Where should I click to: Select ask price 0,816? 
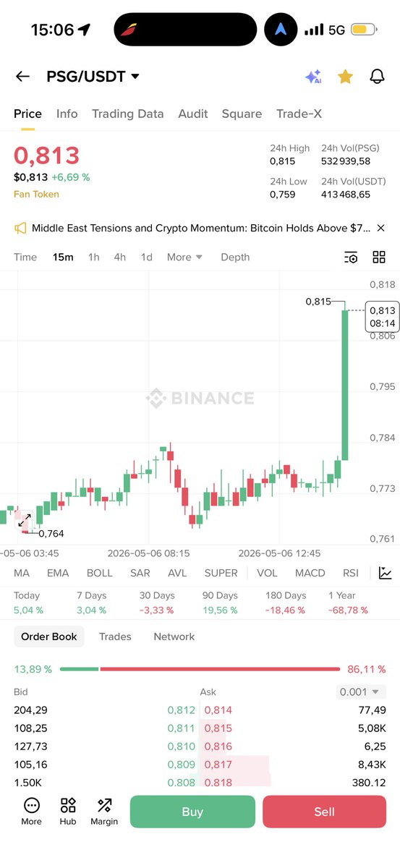pyautogui.click(x=218, y=746)
